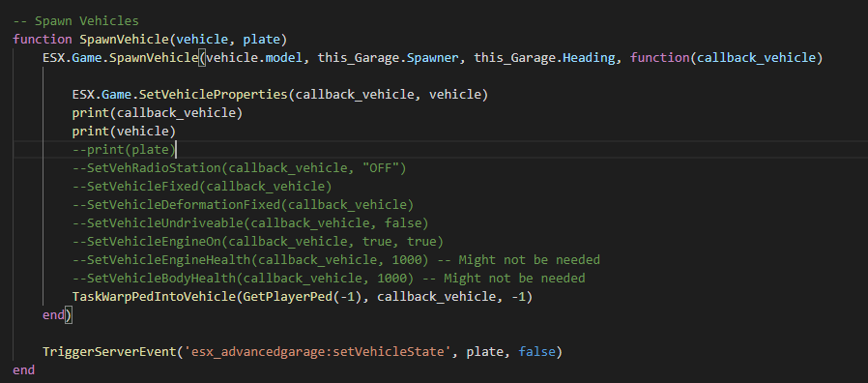
Task: Click commented SetVehRadioStation line
Action: click(x=239, y=168)
